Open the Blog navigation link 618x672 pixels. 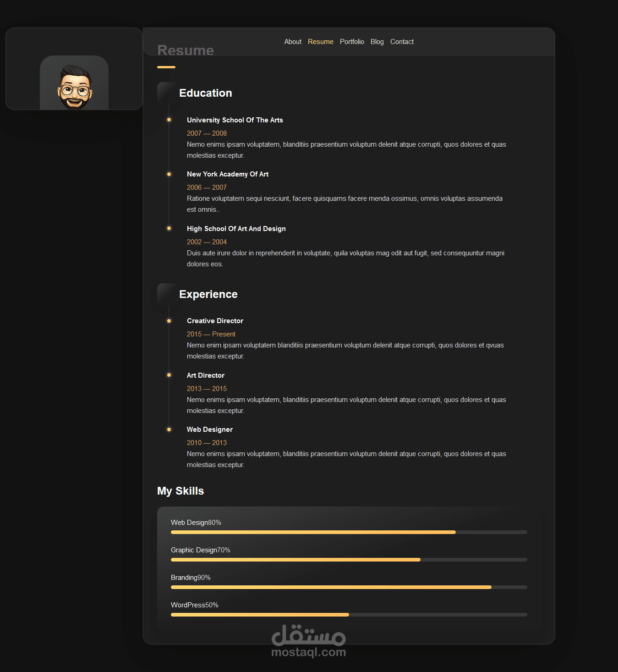(377, 42)
